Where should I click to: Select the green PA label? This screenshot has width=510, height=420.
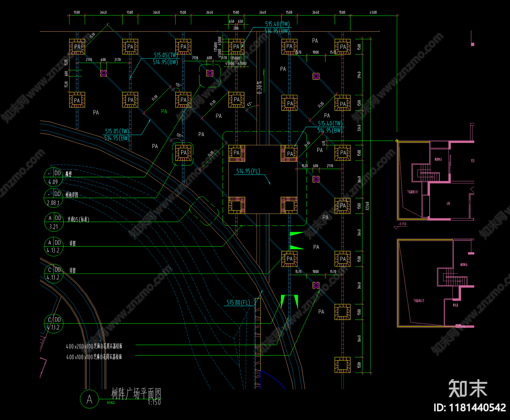point(164,111)
